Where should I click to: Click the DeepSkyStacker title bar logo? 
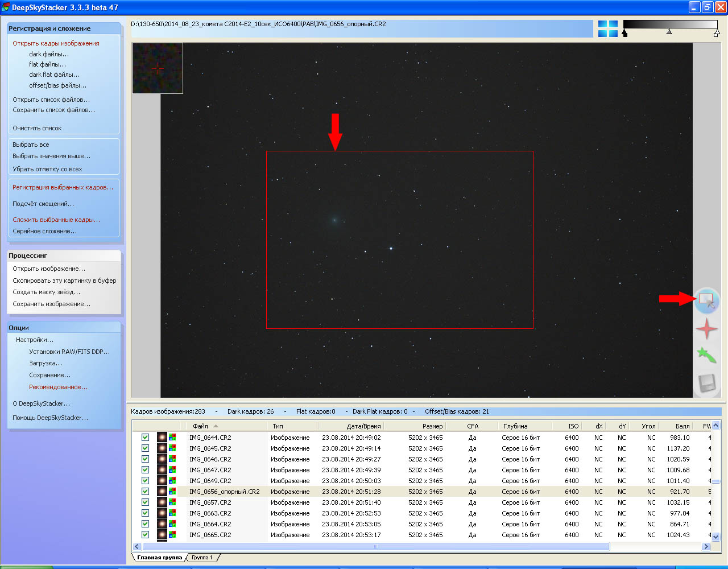pyautogui.click(x=6, y=7)
